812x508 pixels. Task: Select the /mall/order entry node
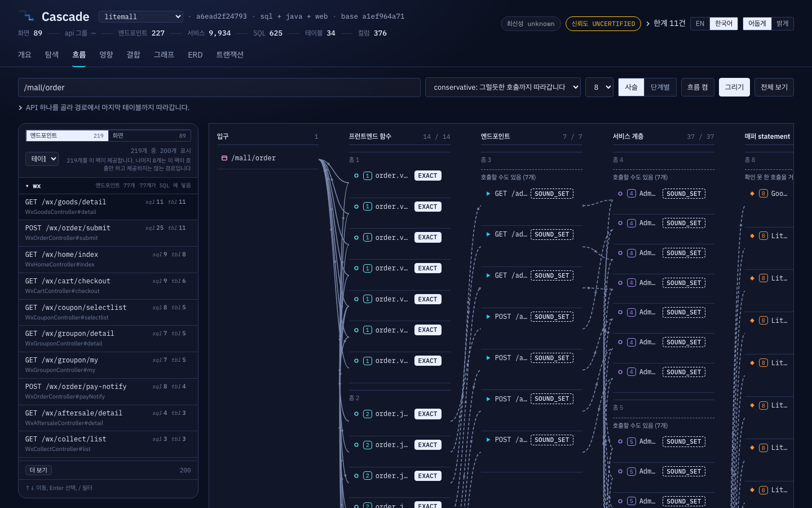pyautogui.click(x=268, y=158)
